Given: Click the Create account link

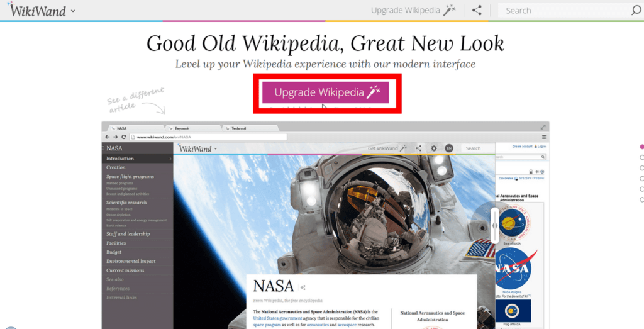Looking at the screenshot, I should (522, 146).
